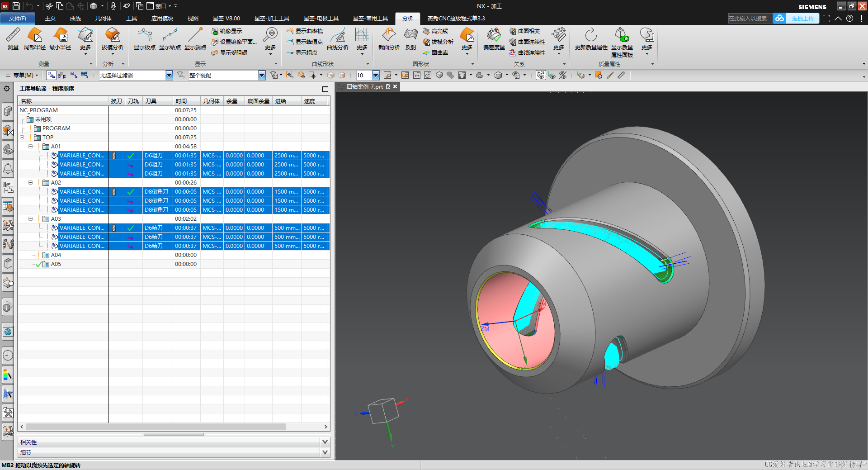Select the A04 program group
The height and width of the screenshot is (470, 868).
pos(56,255)
